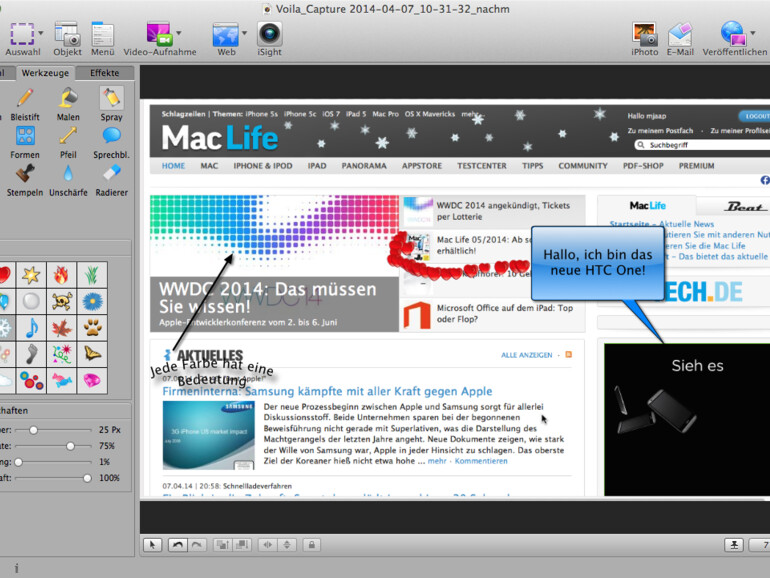Screen dimensions: 770x578
Task: Select the footprint stamp
Action: (31, 354)
